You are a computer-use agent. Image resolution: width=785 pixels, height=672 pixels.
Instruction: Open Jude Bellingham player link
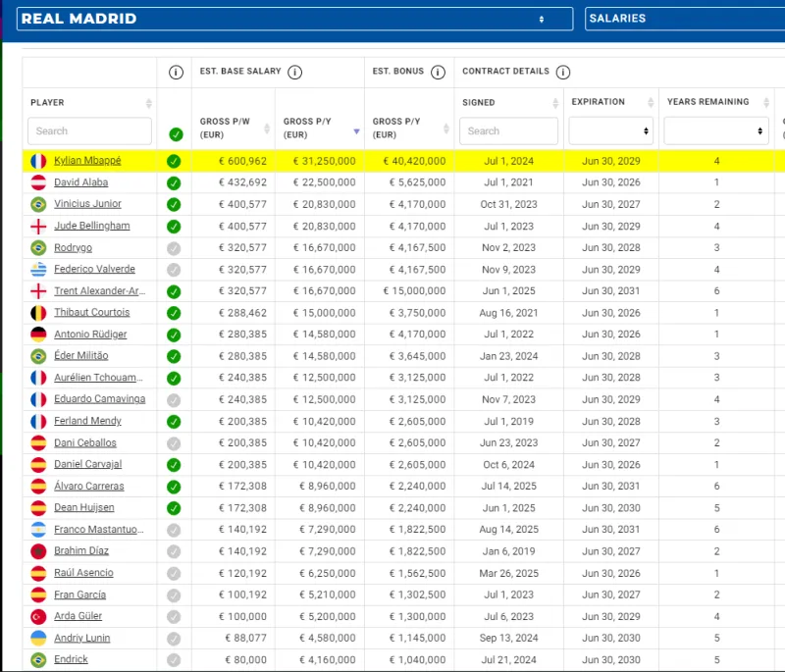[x=91, y=226]
